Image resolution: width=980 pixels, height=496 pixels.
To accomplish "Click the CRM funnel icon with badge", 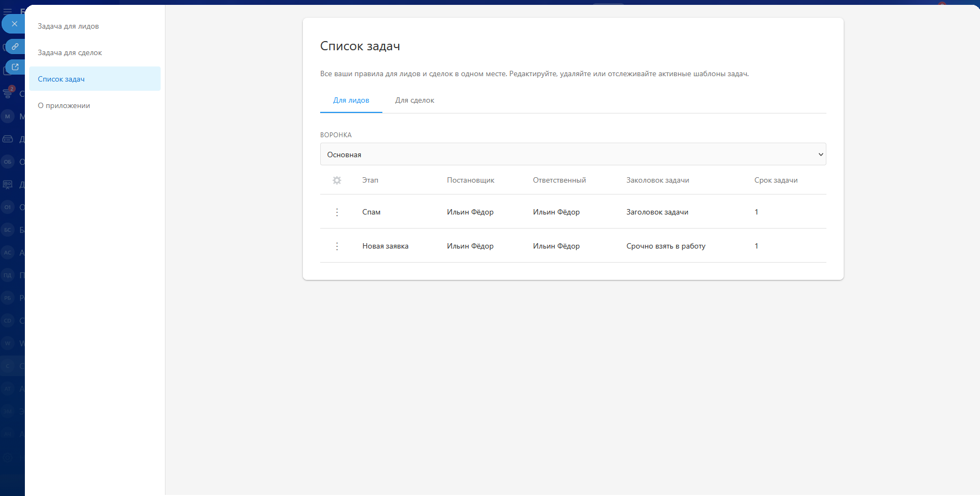I will pos(8,93).
